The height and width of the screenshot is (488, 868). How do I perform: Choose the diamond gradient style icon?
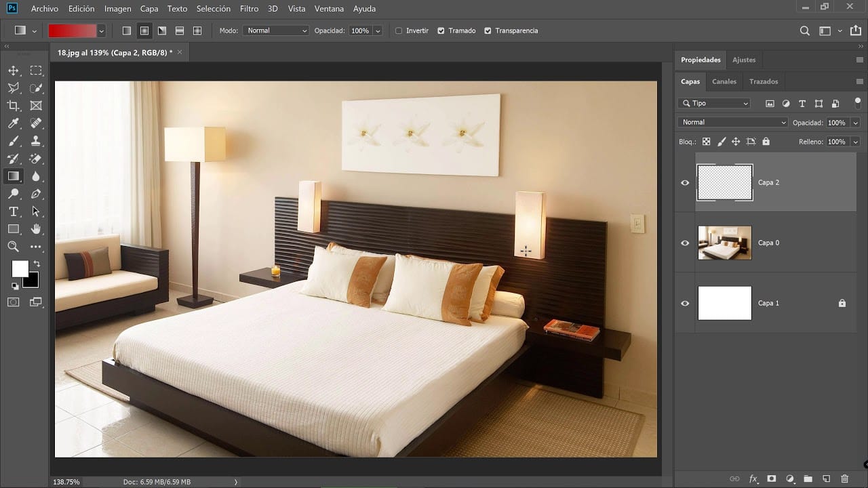(197, 30)
